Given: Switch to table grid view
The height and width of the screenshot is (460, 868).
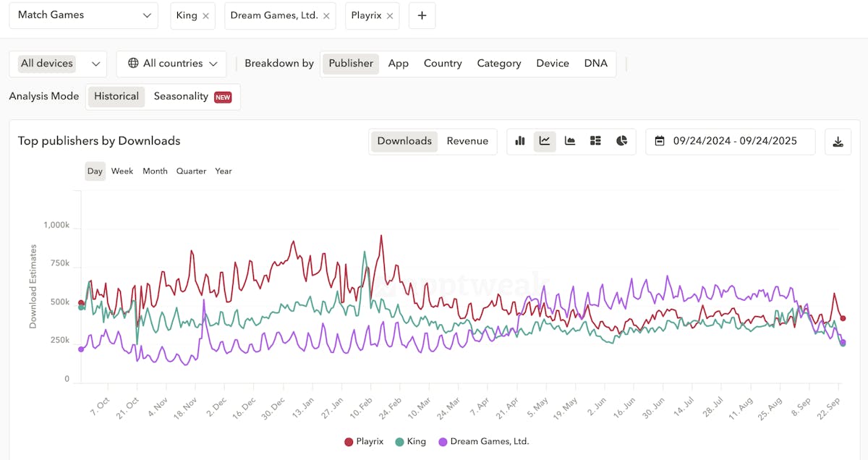Looking at the screenshot, I should pyautogui.click(x=595, y=141).
